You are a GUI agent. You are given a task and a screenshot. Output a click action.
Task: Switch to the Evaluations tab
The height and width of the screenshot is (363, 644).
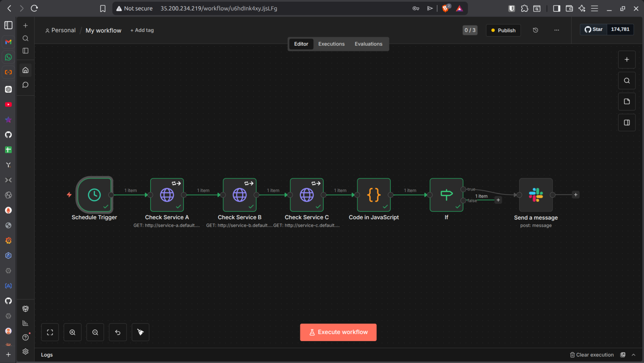click(x=368, y=44)
